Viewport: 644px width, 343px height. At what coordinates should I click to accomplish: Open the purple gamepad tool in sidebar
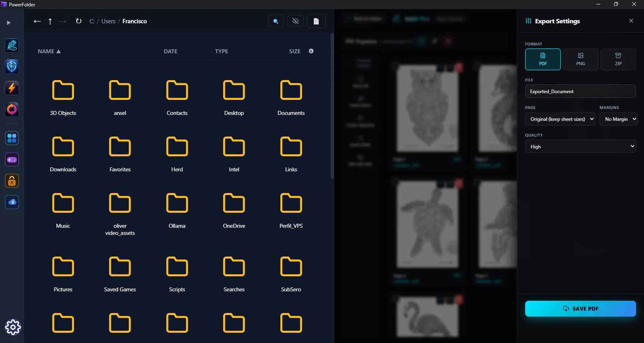[12, 159]
